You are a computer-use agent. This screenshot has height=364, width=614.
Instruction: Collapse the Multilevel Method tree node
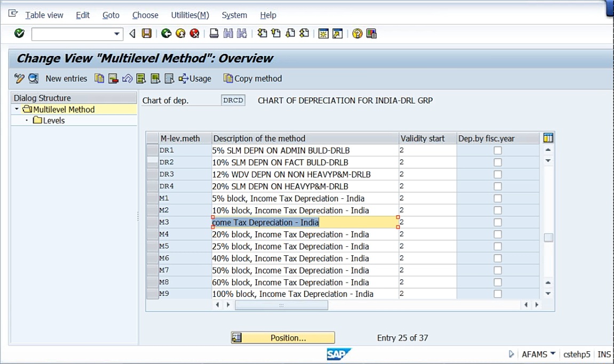(x=17, y=109)
